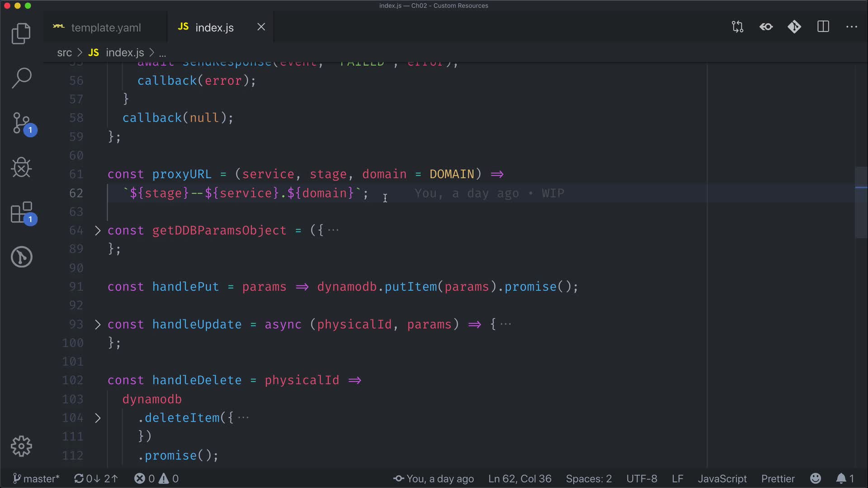The image size is (868, 488).
Task: Expand the folded getDDBParamsObject block
Action: pyautogui.click(x=98, y=230)
